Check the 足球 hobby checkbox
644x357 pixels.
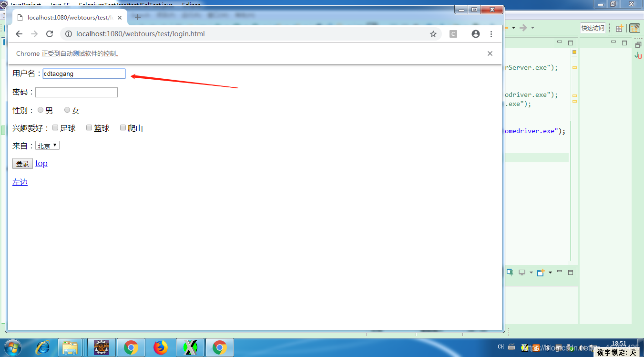[x=55, y=127]
